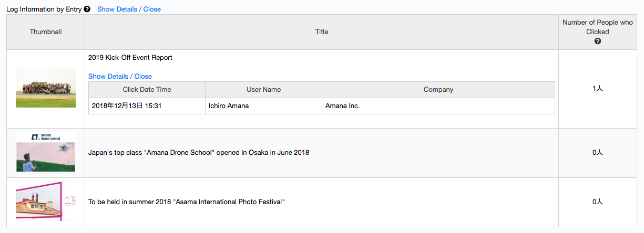The width and height of the screenshot is (644, 233).
Task: Select the 2018年12月13日 15:31 date cell
Action: pos(147,106)
